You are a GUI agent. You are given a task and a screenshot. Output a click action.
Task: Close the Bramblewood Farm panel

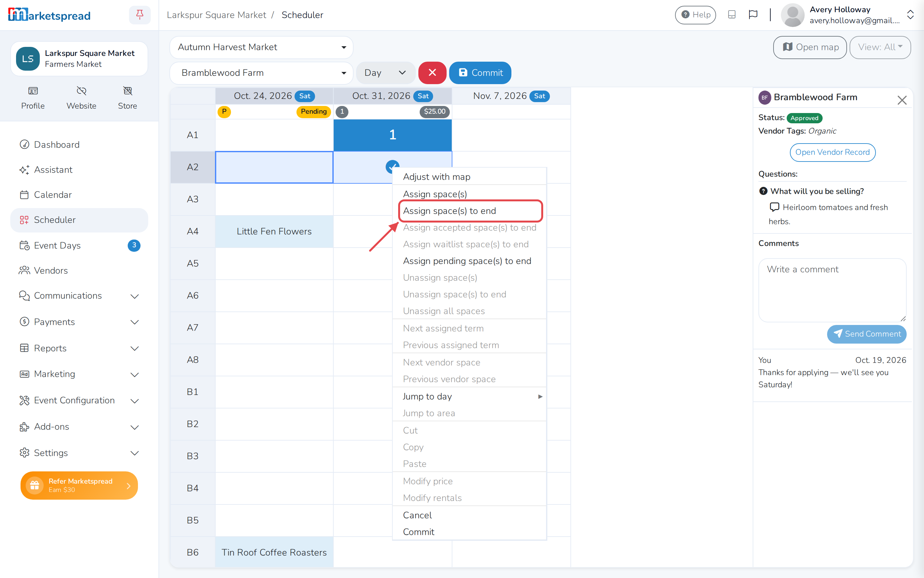coord(902,100)
